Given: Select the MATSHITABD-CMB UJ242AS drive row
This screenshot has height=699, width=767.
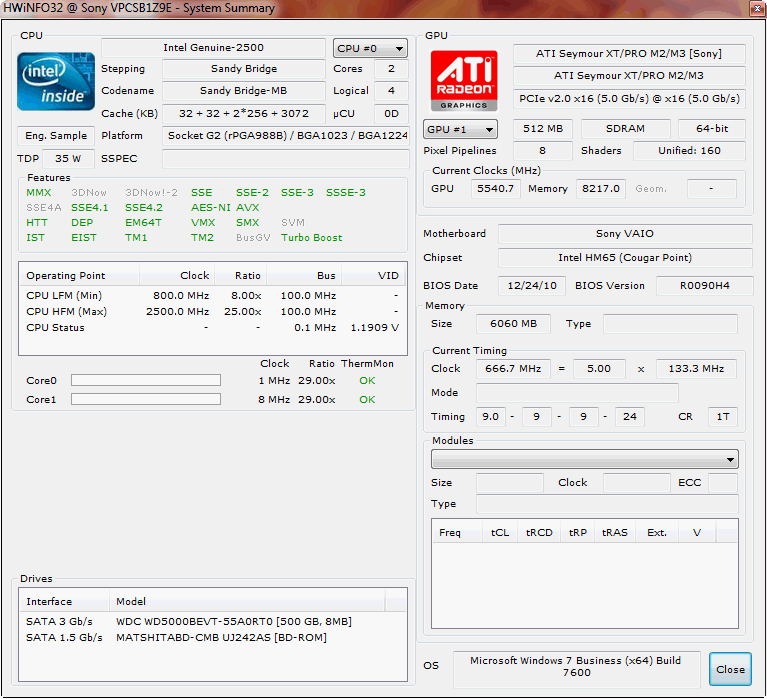Looking at the screenshot, I should (x=213, y=637).
